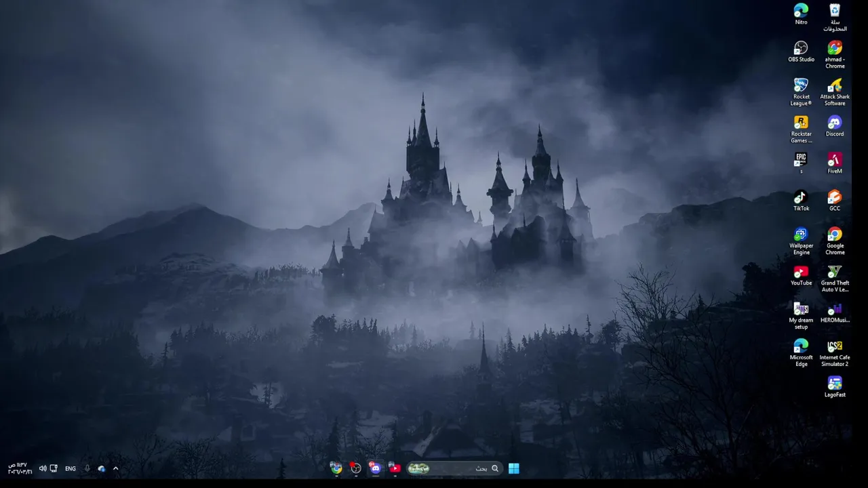Launch Grand Theft Auto V shortcut
868x488 pixels.
[x=835, y=278]
